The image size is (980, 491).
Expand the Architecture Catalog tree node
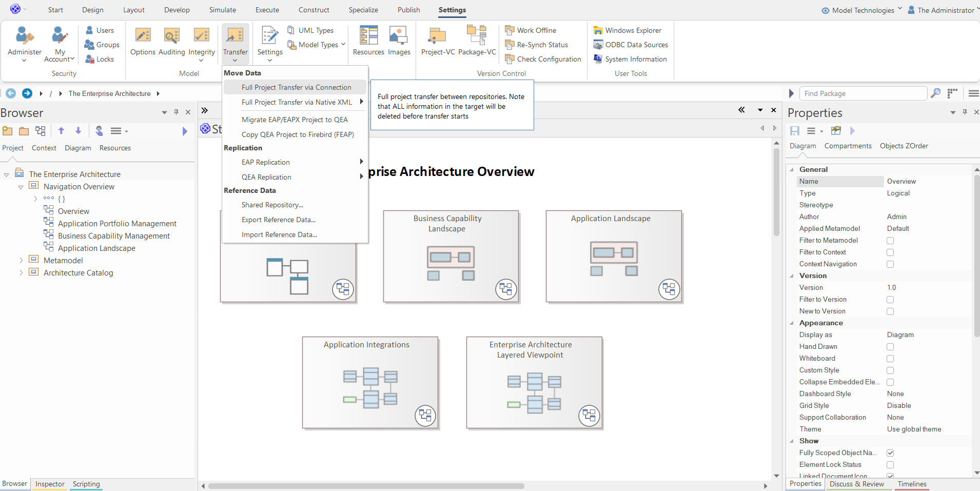click(x=21, y=273)
